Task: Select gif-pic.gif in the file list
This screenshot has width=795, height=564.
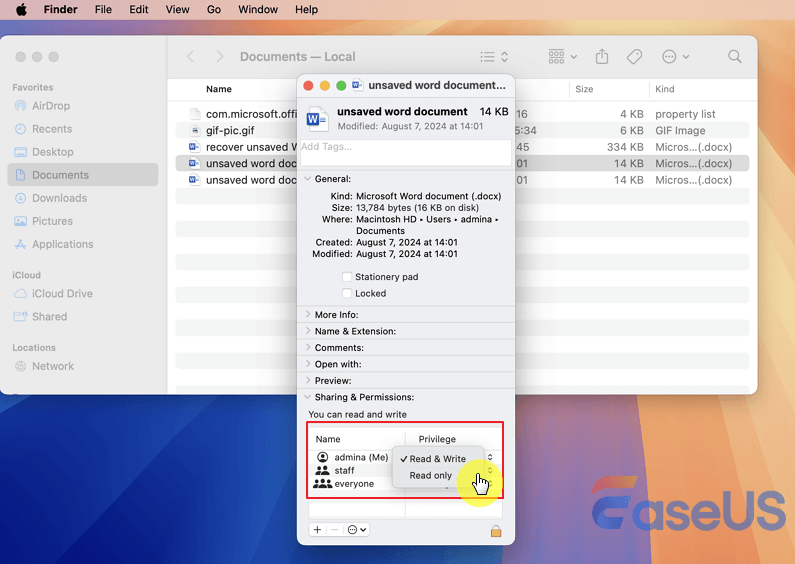Action: 231,131
